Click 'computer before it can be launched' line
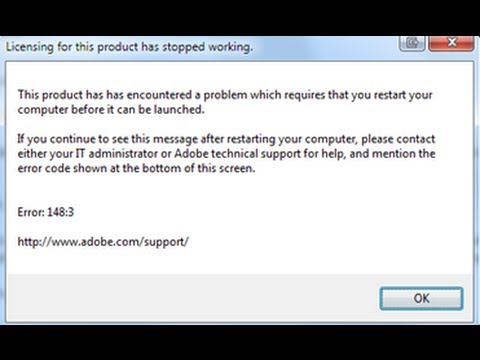The image size is (480, 360). (x=111, y=109)
